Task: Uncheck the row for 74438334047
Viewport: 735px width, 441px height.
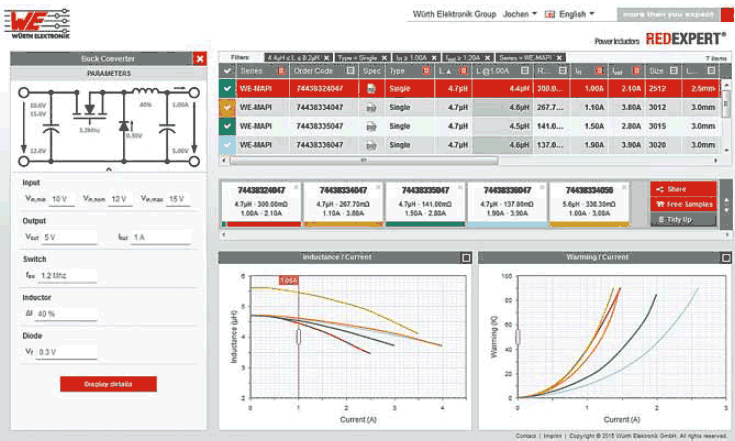Action: 227,108
